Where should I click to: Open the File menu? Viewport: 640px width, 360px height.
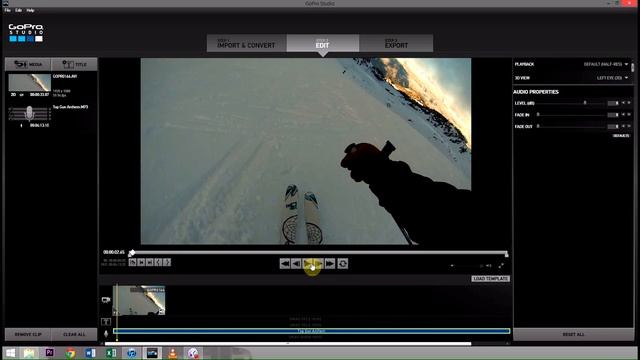[7, 10]
